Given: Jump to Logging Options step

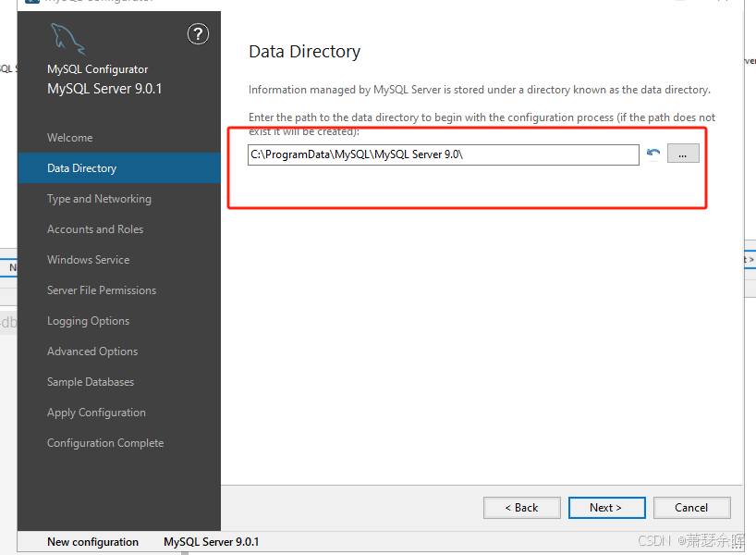Looking at the screenshot, I should click(89, 321).
